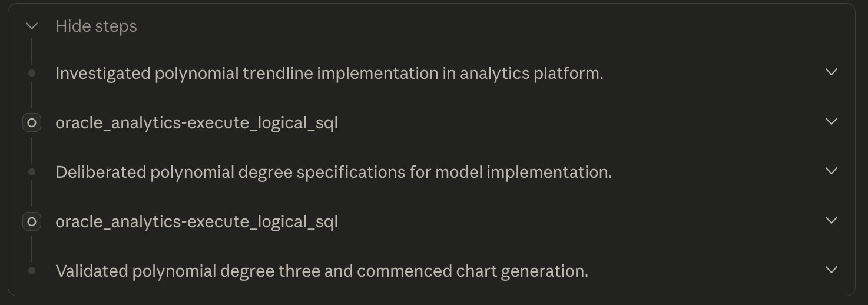Click the timeline line directly below Hide steps chevron
The image size is (868, 305).
point(32,51)
